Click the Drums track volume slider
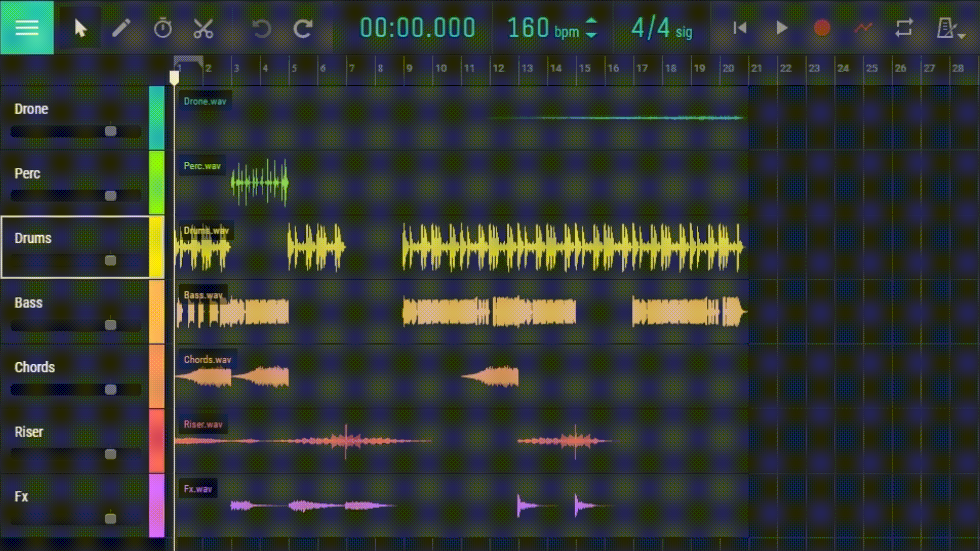 click(110, 261)
